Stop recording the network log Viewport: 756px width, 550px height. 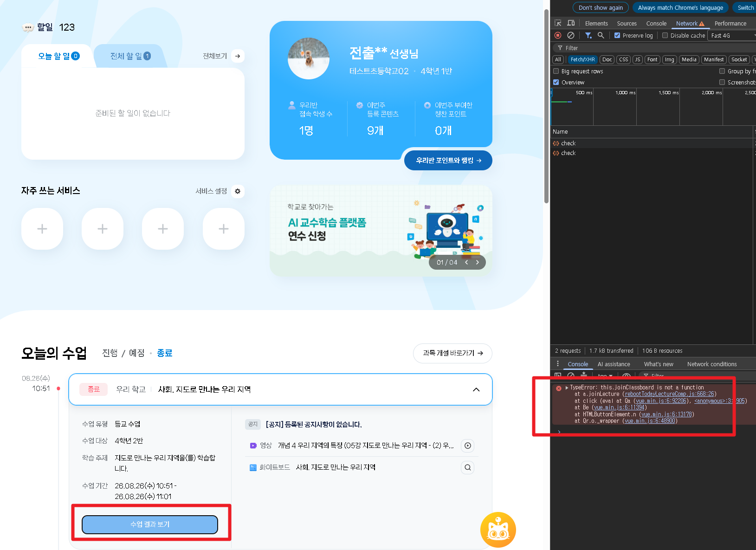coord(558,35)
